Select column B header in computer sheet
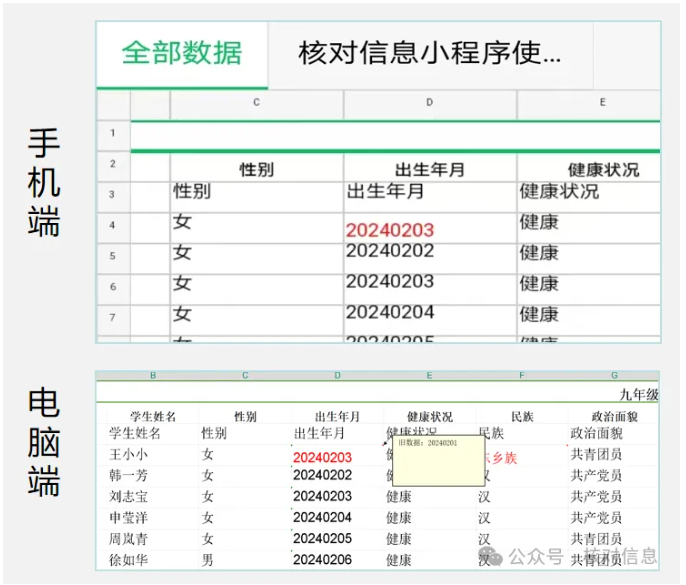This screenshot has width=686, height=585. coord(153,375)
